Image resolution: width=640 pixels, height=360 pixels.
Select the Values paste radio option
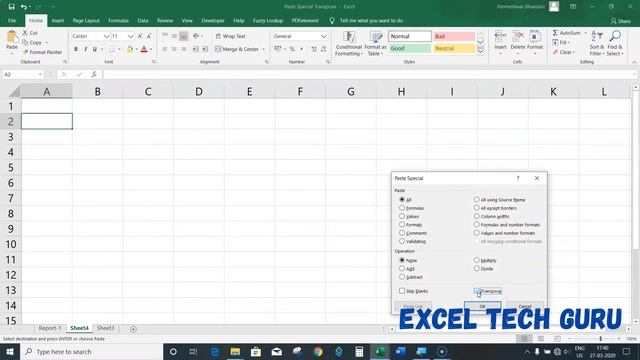point(402,216)
